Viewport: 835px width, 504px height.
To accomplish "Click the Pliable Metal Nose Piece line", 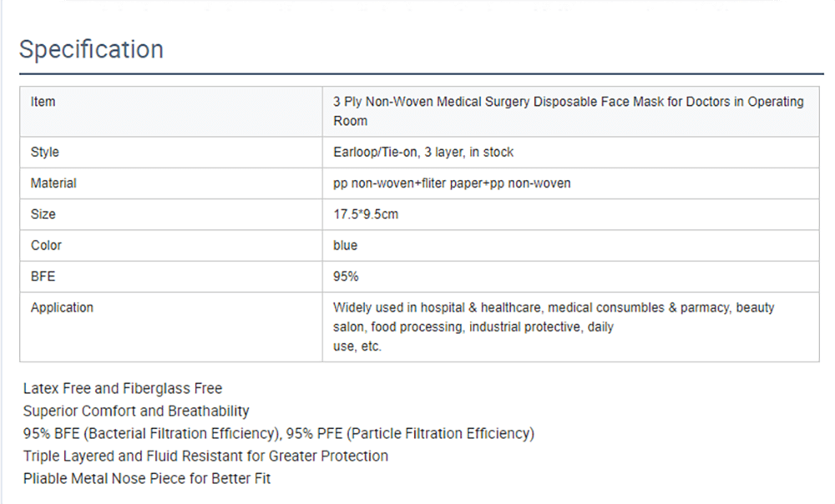I will pyautogui.click(x=147, y=478).
